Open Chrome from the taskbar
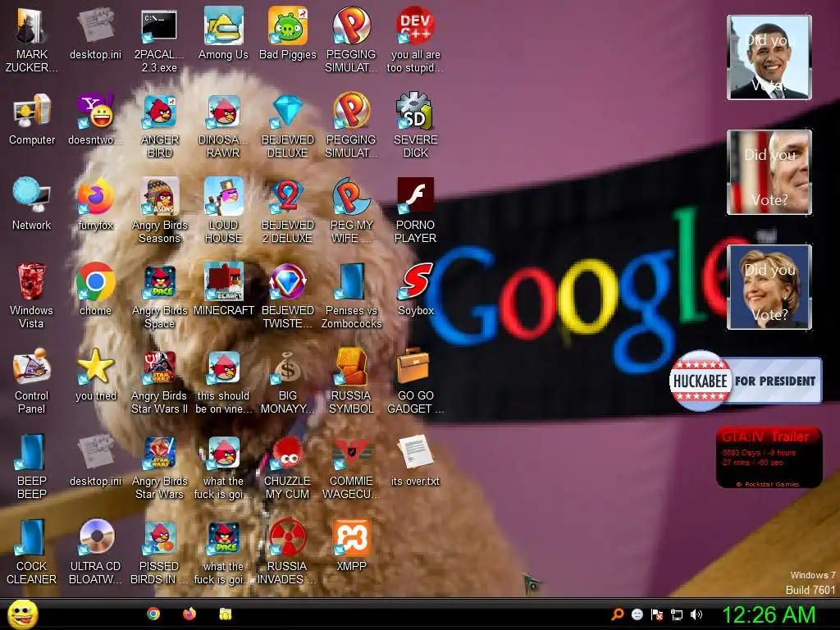 tap(153, 614)
